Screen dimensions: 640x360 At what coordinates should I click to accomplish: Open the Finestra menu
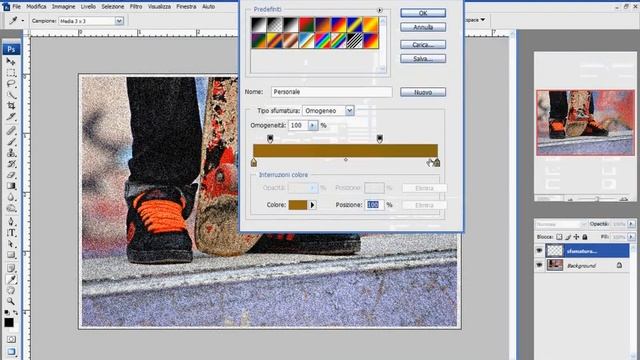[186, 7]
